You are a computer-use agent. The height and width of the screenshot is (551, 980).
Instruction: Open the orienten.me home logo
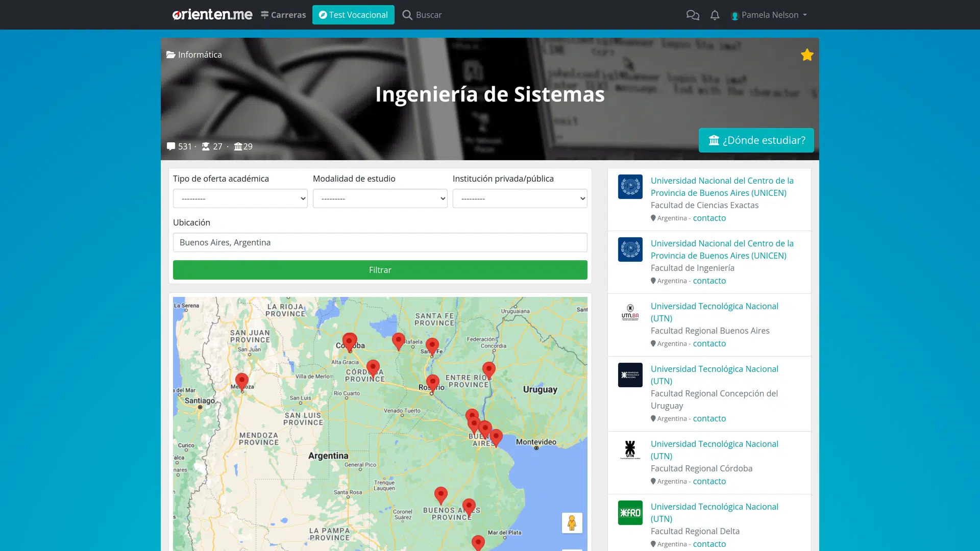click(x=212, y=15)
